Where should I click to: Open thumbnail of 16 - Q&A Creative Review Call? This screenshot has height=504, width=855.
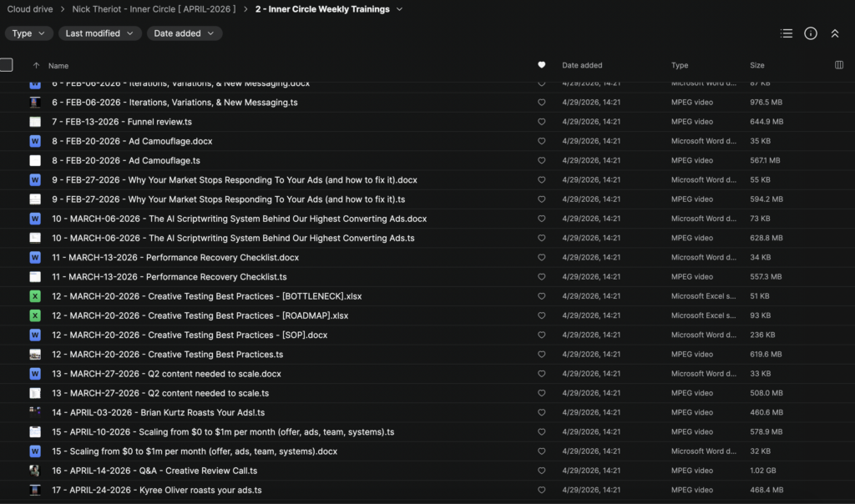tap(35, 471)
